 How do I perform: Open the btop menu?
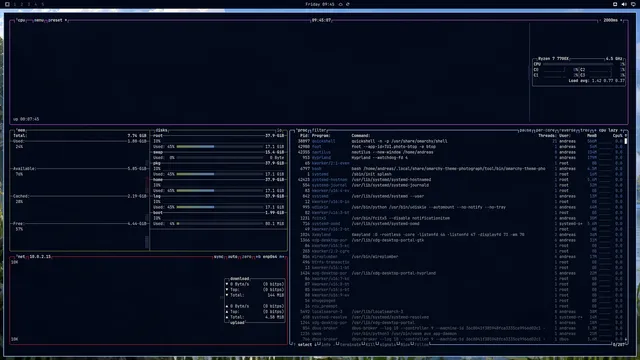(x=39, y=20)
